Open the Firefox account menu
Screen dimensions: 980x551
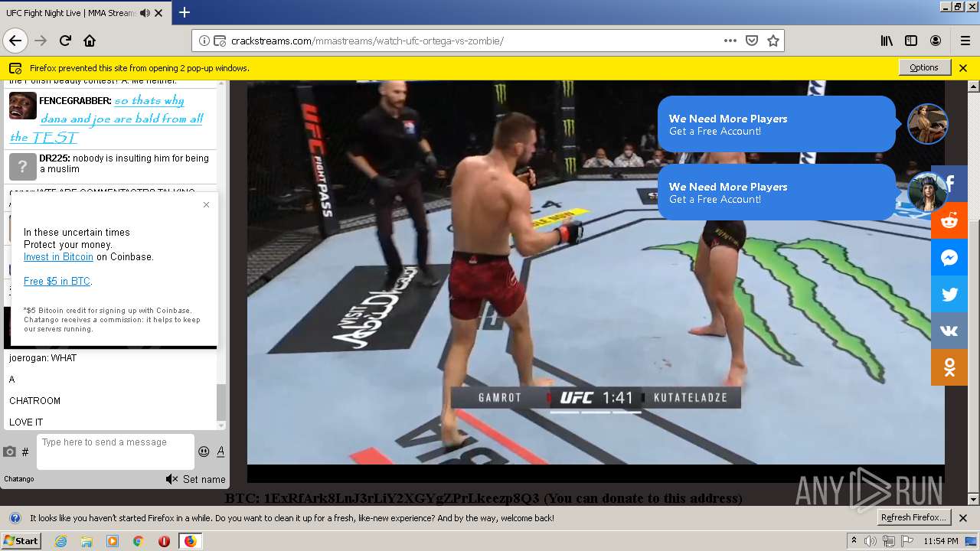pos(936,41)
